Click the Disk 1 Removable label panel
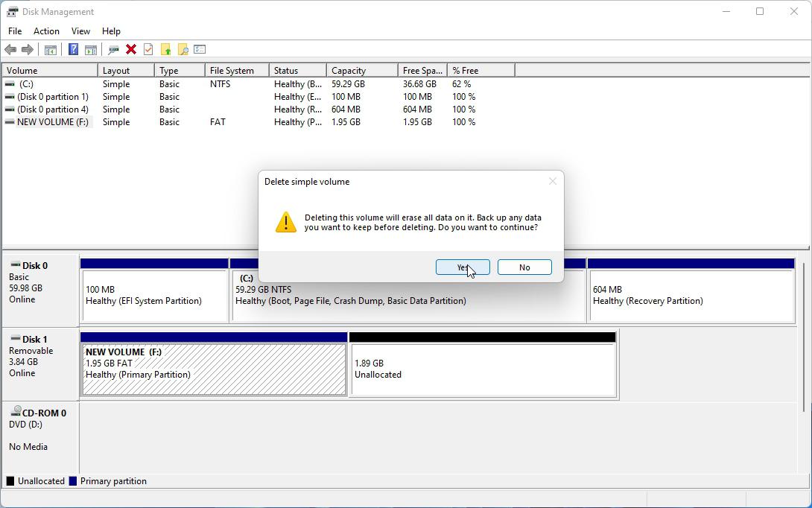The height and width of the screenshot is (508, 812). pyautogui.click(x=40, y=364)
